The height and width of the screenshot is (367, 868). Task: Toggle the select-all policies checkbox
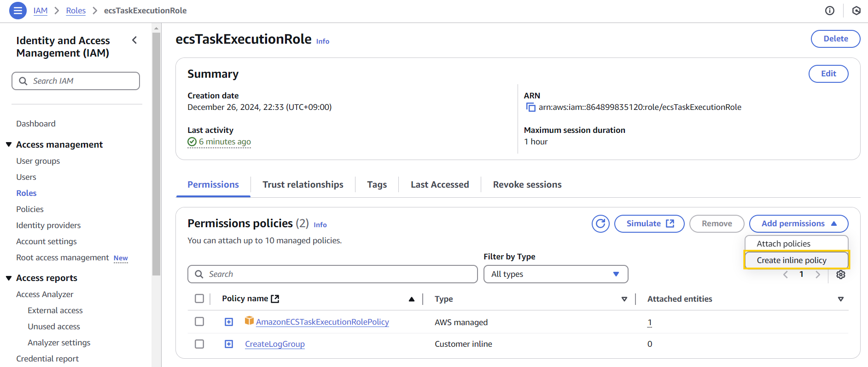[x=199, y=298]
